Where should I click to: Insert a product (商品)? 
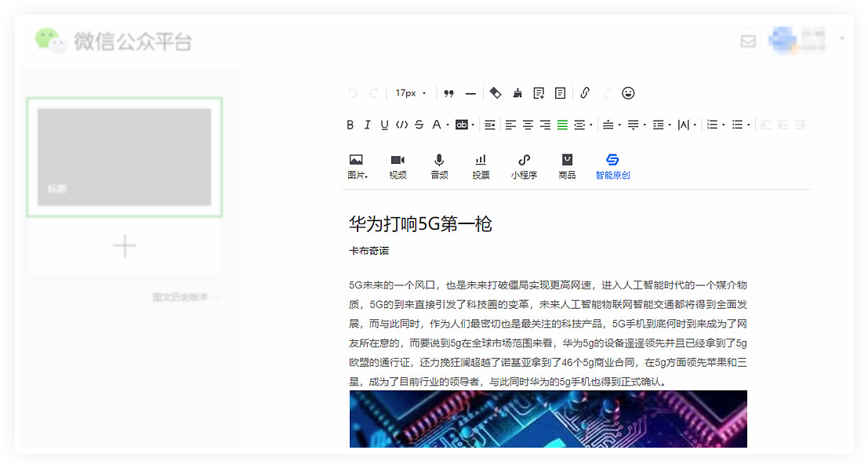coord(567,166)
